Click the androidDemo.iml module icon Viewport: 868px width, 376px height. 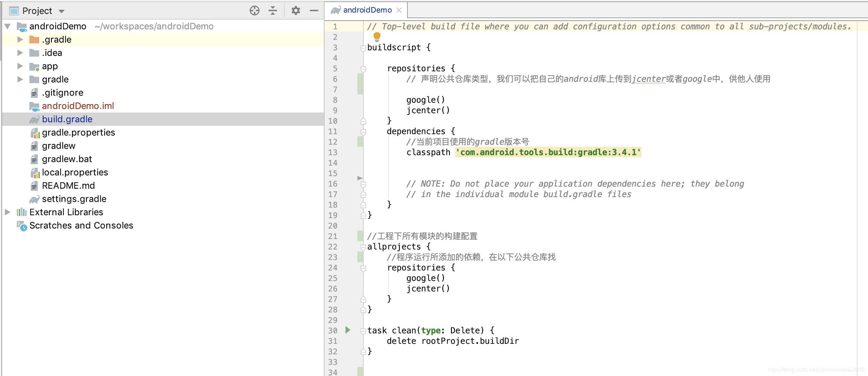[34, 106]
